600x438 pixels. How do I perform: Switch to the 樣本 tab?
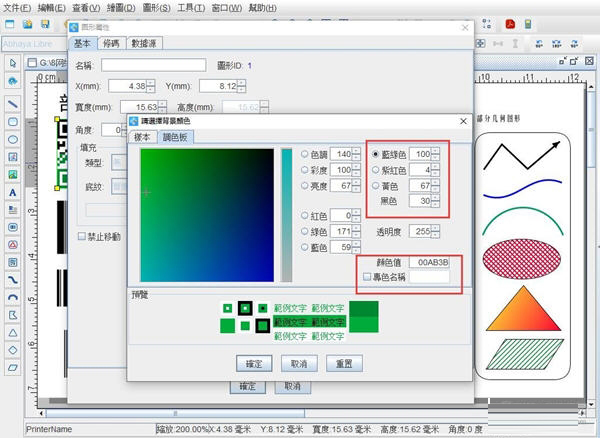tap(141, 137)
